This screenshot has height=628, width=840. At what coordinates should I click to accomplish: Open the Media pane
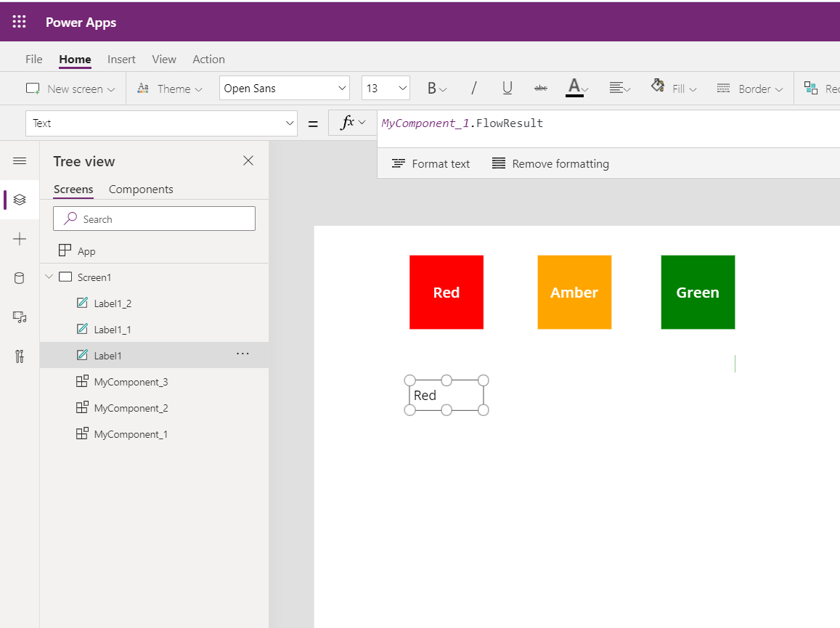pyautogui.click(x=20, y=317)
